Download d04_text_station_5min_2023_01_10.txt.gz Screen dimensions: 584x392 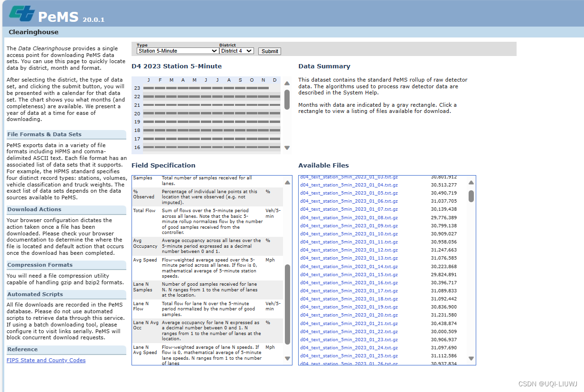click(x=349, y=234)
